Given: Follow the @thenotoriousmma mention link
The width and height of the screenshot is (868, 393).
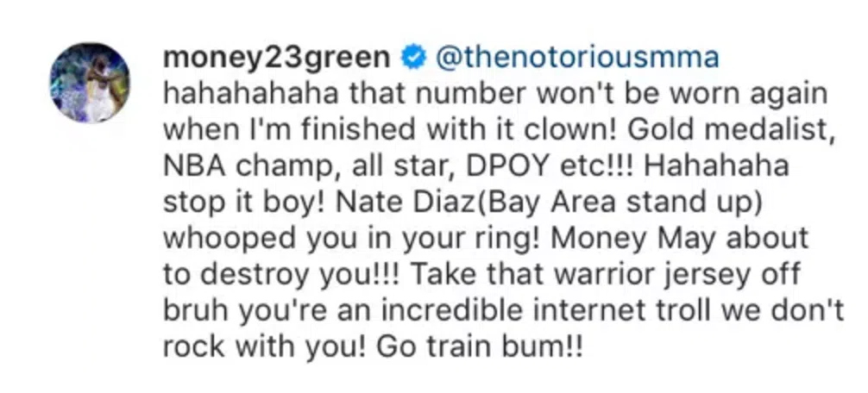Looking at the screenshot, I should pos(576,58).
